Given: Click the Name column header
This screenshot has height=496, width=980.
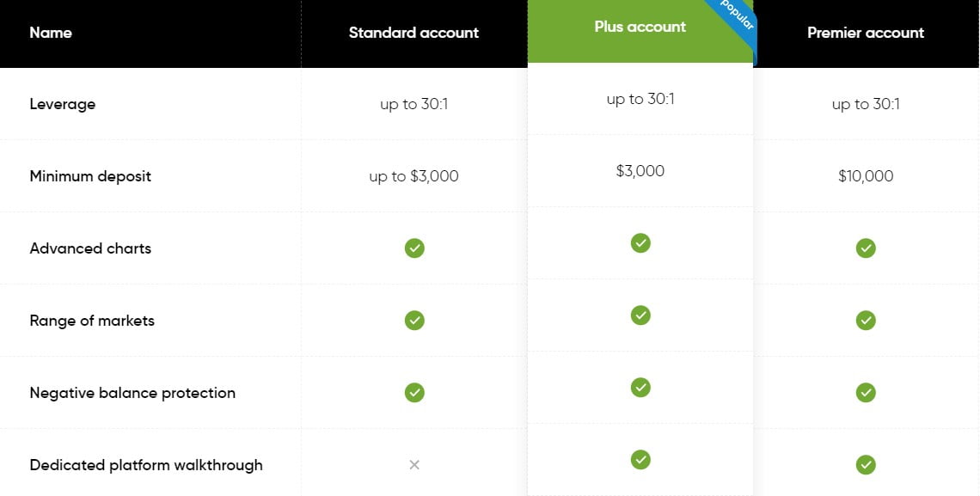Looking at the screenshot, I should coord(51,33).
